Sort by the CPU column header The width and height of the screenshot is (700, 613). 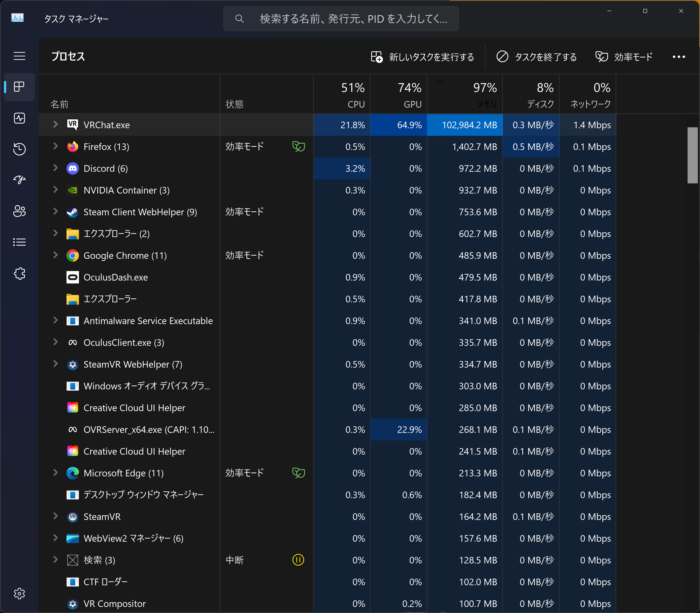coord(342,94)
